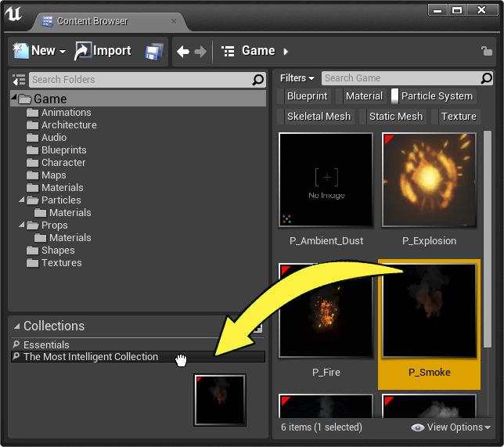Click the Import button
This screenshot has height=447, width=504.
pyautogui.click(x=103, y=51)
